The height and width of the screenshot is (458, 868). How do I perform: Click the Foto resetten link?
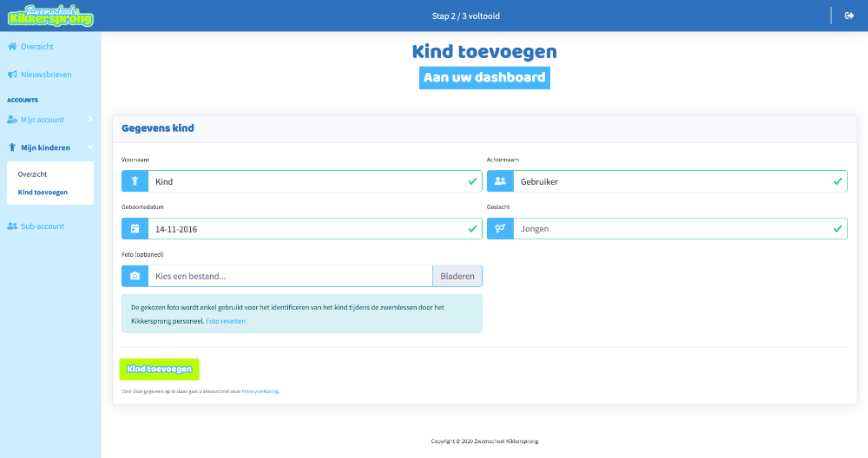[226, 321]
